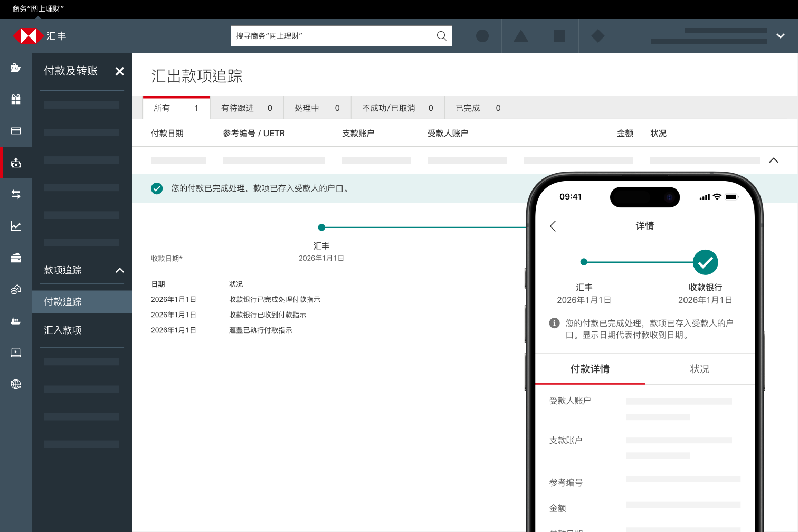798x532 pixels.
Task: Click 金额 label on phone
Action: click(557, 508)
